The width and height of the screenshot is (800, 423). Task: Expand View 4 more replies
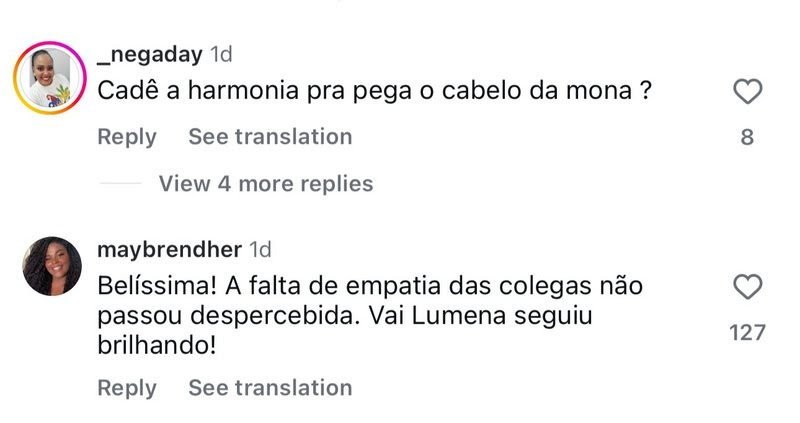point(265,184)
